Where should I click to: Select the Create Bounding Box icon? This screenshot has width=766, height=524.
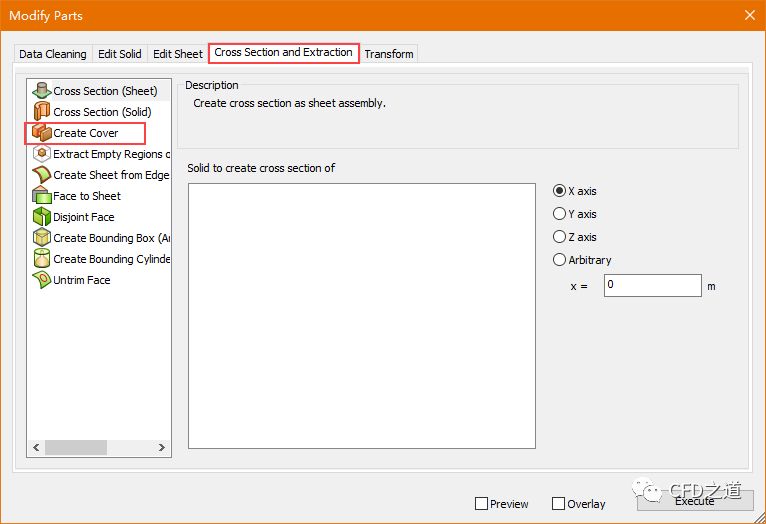[41, 238]
